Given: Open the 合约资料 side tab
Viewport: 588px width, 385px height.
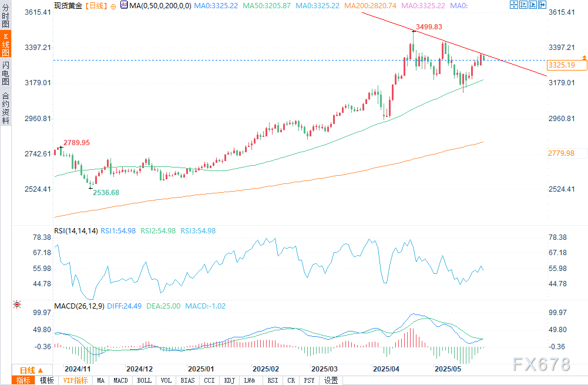Looking at the screenshot, I should pyautogui.click(x=5, y=108).
